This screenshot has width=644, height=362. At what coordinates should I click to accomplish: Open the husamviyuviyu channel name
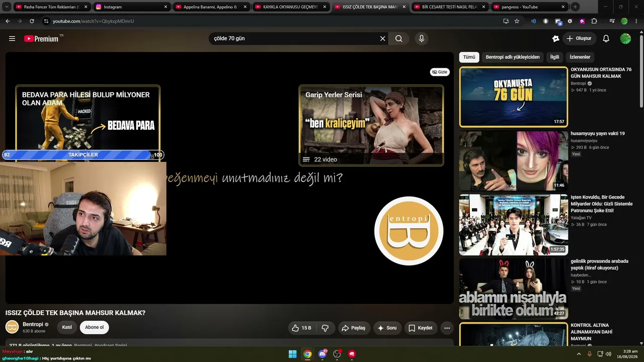pos(584,141)
